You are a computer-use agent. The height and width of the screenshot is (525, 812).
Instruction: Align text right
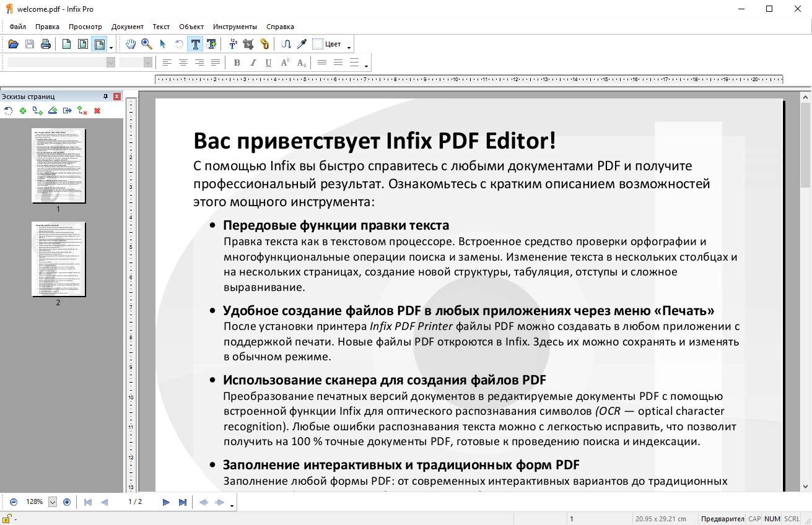click(199, 63)
